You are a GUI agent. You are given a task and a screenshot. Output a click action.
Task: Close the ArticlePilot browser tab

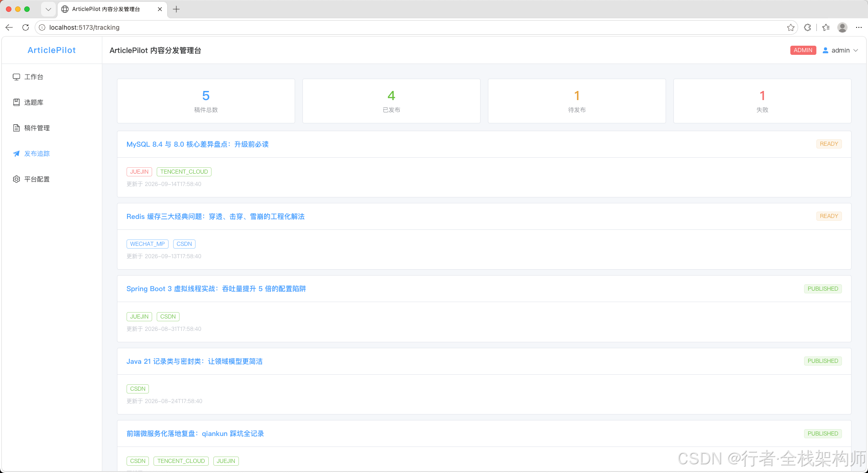(x=160, y=9)
